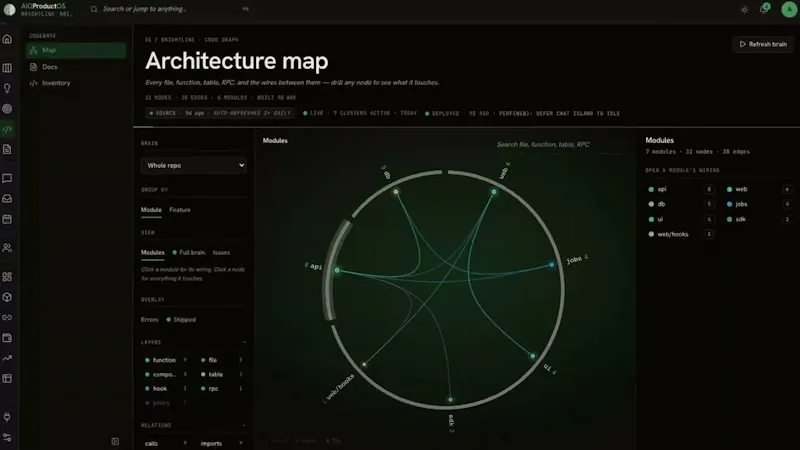Open the ui module in list
Screen dimensions: 800x450
pyautogui.click(x=680, y=219)
